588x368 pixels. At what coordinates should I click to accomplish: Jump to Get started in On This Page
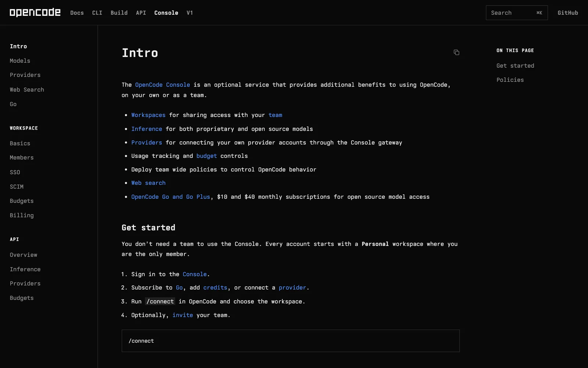515,66
